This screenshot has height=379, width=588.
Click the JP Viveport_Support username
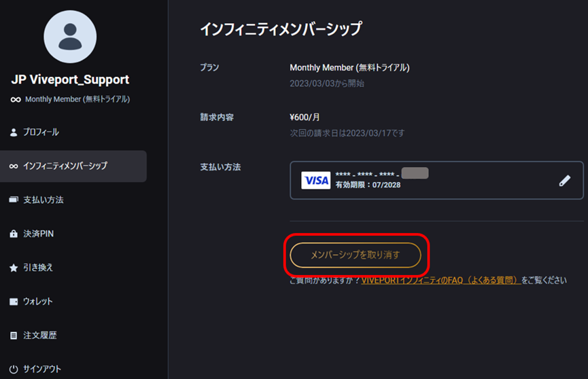pyautogui.click(x=70, y=79)
